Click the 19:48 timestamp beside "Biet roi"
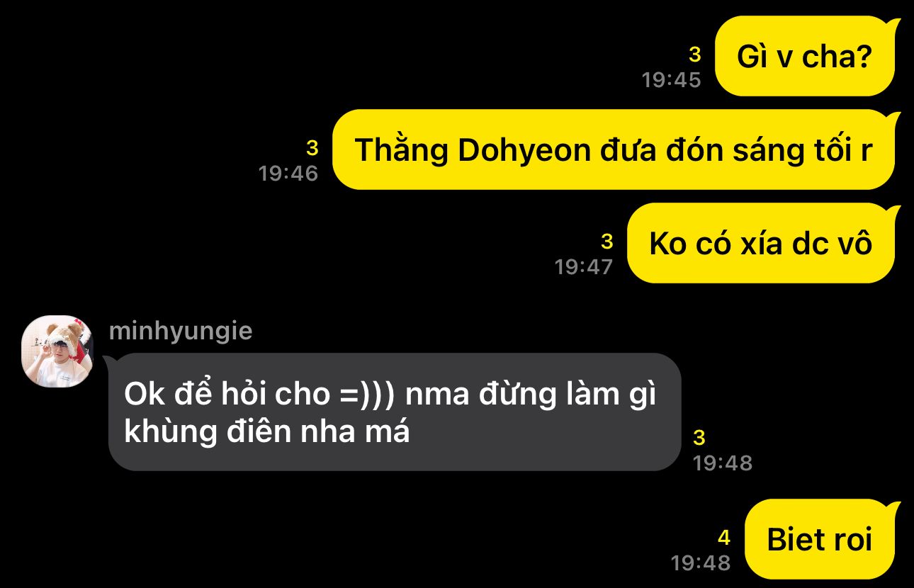The width and height of the screenshot is (914, 588). tap(701, 563)
